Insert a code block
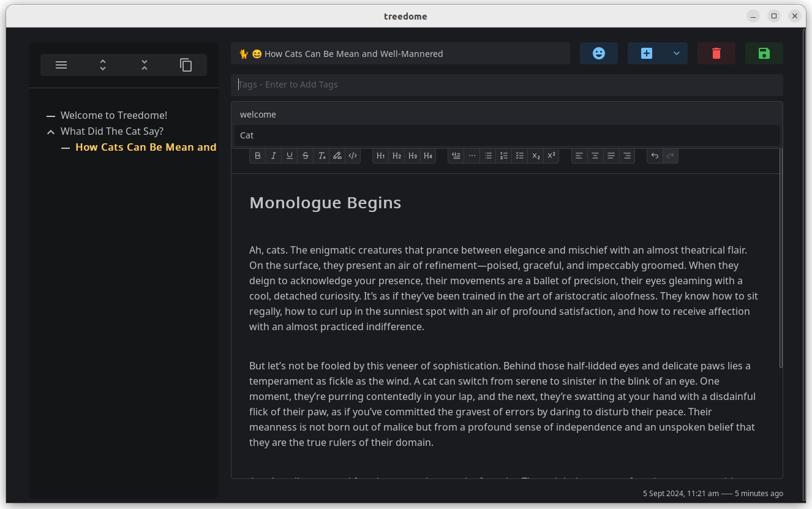Viewport: 812px width, 509px height. pyautogui.click(x=353, y=156)
